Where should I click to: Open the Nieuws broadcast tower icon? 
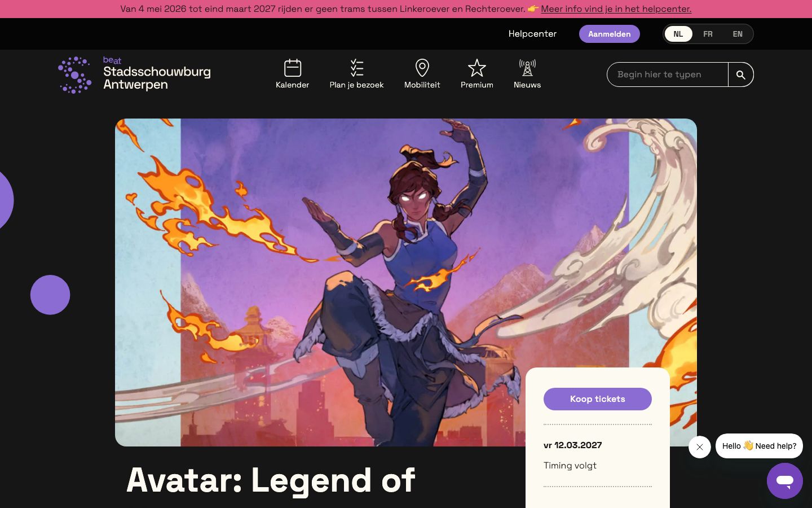527,68
